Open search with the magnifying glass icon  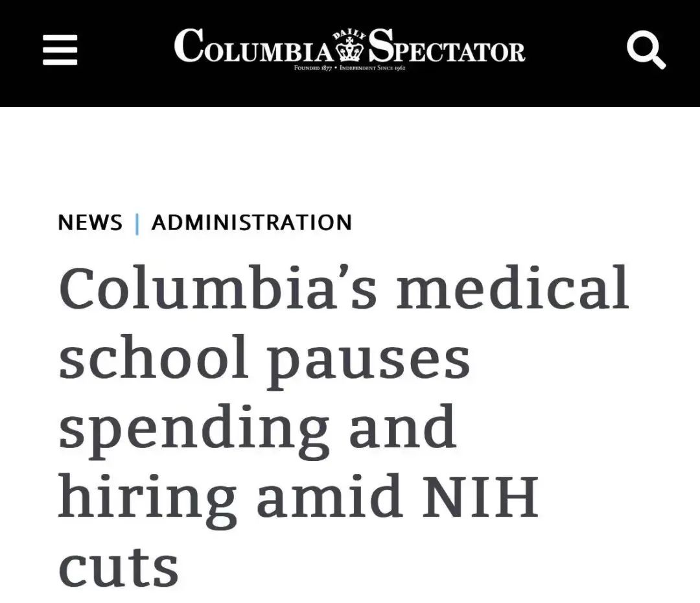646,49
